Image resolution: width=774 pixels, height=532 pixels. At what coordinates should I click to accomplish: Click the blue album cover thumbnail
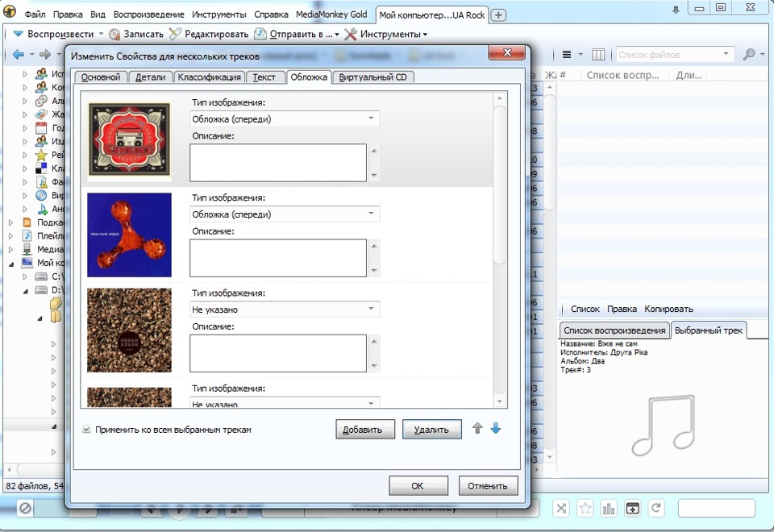click(129, 235)
